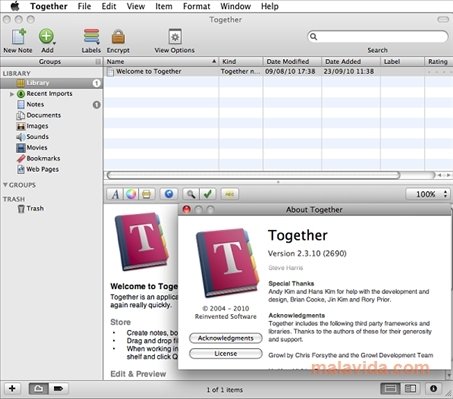The image size is (453, 399).
Task: Click the Date Added column header
Action: point(351,62)
